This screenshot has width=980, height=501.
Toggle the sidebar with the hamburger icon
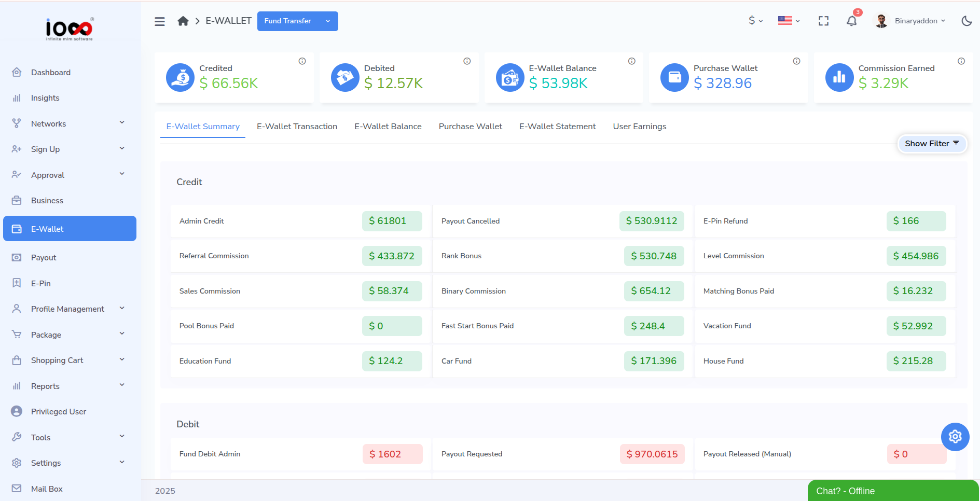point(159,21)
